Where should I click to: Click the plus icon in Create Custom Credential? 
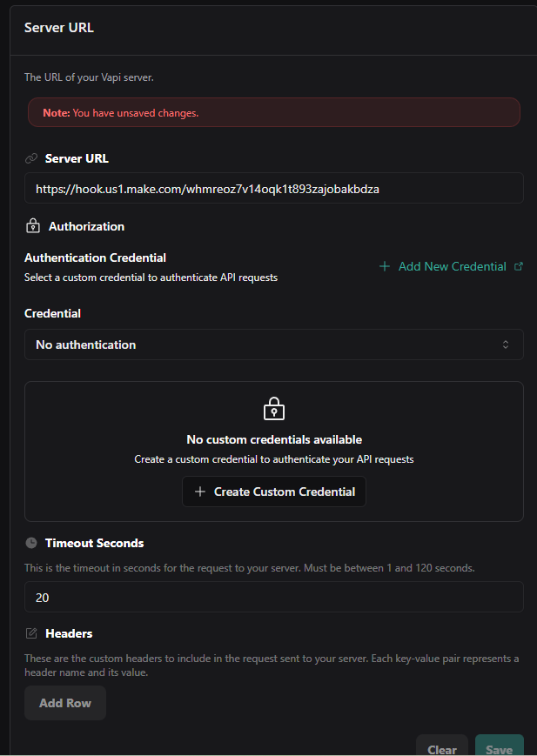pos(200,492)
